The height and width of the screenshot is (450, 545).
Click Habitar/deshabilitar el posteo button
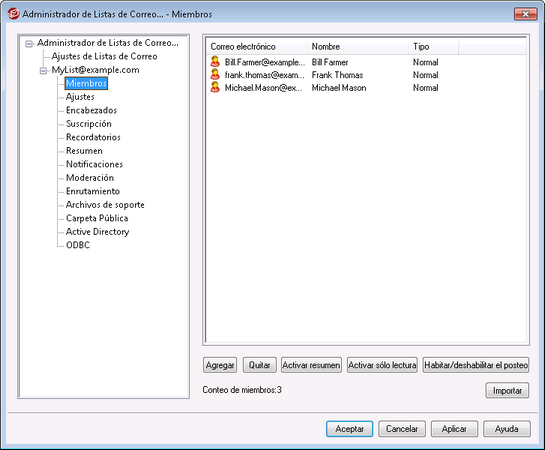click(x=476, y=365)
